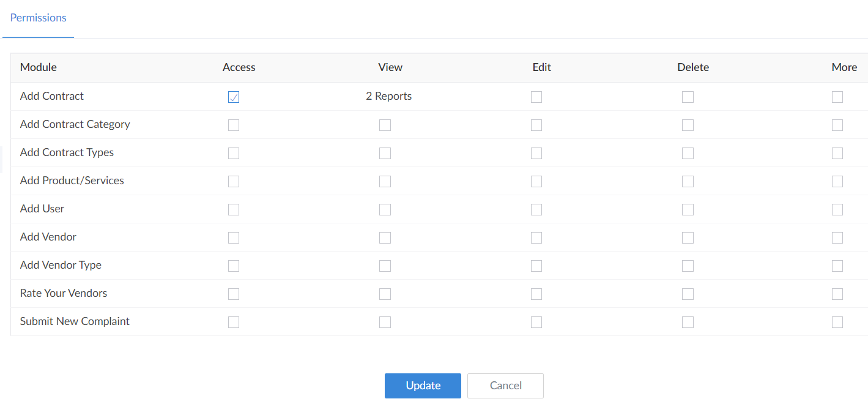Enable Edit permission for Add Contract
868x407 pixels.
click(536, 97)
